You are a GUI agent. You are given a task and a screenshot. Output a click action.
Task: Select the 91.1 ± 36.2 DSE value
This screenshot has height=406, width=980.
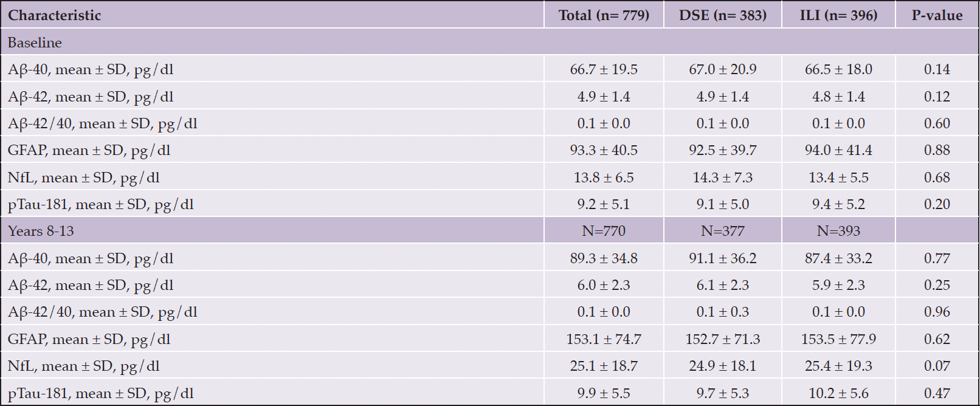pyautogui.click(x=723, y=258)
